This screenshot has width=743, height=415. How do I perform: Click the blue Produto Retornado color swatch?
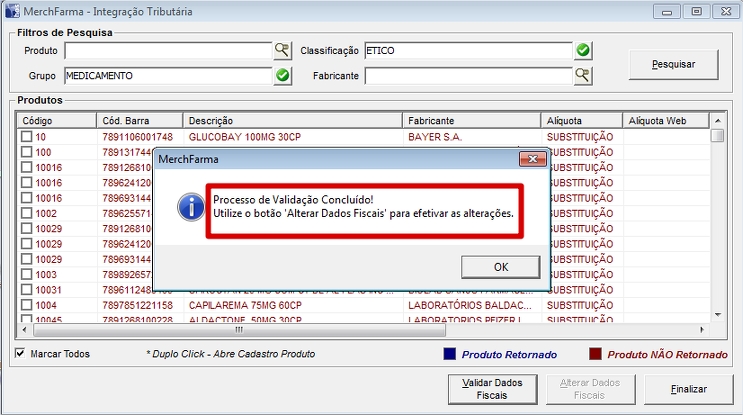coord(450,354)
